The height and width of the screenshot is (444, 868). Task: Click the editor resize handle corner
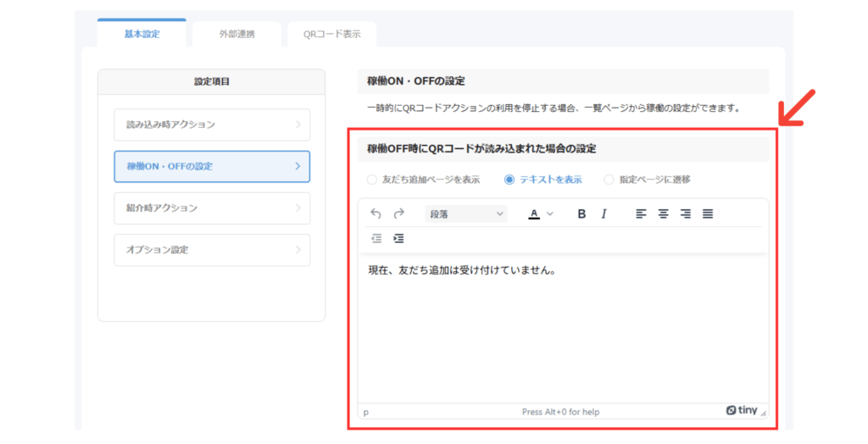coord(764,413)
